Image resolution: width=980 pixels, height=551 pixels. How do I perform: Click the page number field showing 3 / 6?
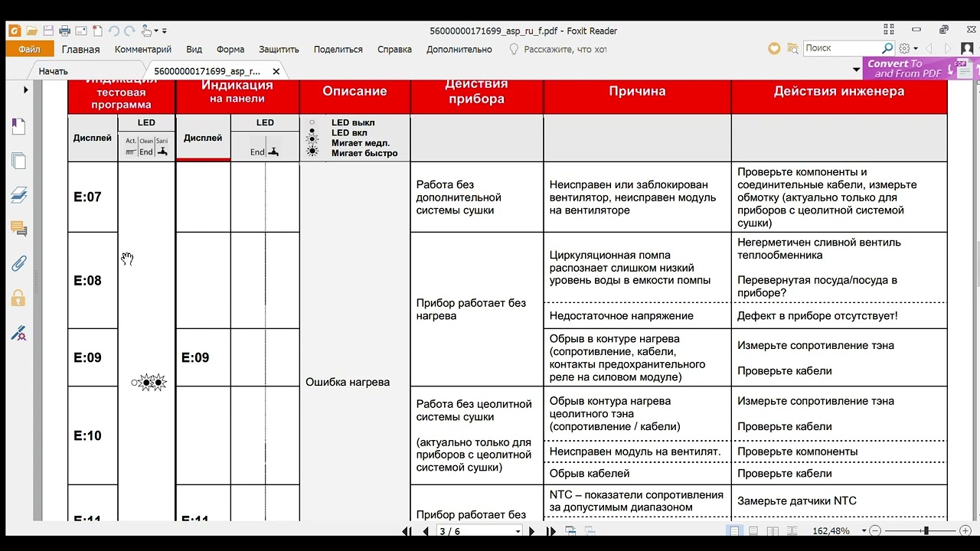click(475, 531)
